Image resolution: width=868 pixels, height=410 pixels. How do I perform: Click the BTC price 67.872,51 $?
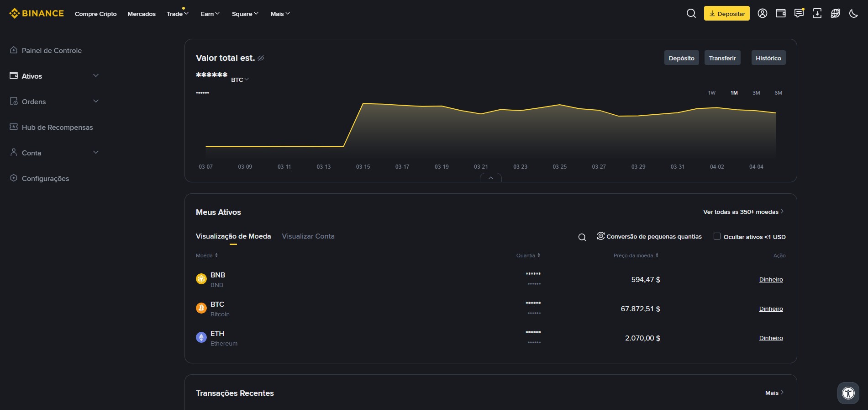pos(640,309)
